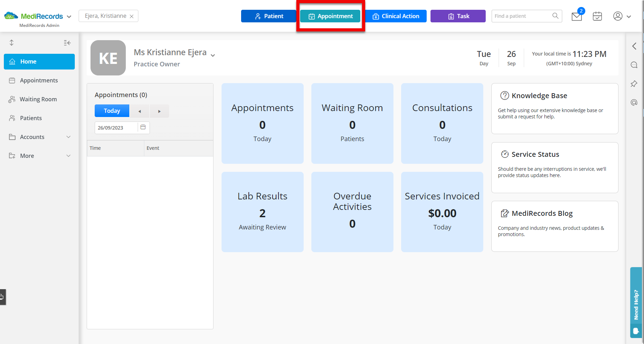Go to the previous day arrow
The width and height of the screenshot is (644, 344).
pyautogui.click(x=139, y=111)
